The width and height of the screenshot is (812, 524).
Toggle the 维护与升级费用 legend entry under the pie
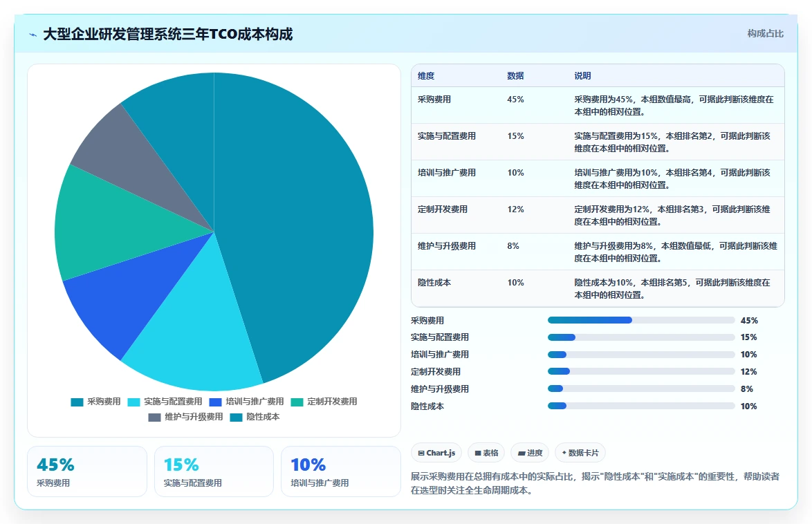tap(185, 417)
